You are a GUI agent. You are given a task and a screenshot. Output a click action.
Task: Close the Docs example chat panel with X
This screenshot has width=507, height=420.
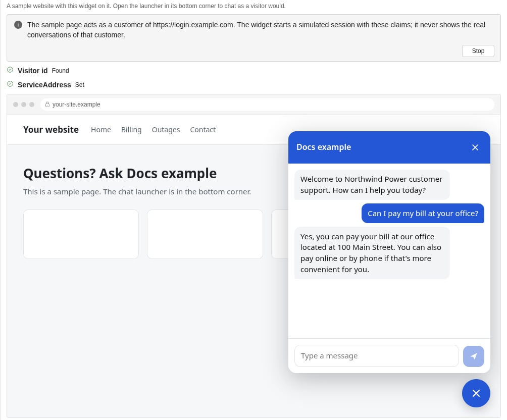pos(475,147)
